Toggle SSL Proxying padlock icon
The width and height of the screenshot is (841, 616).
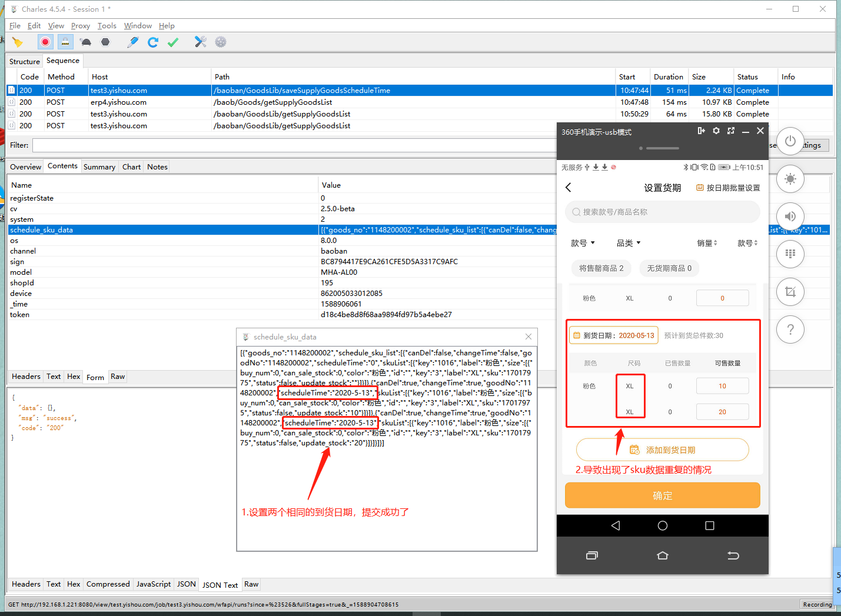pos(65,42)
